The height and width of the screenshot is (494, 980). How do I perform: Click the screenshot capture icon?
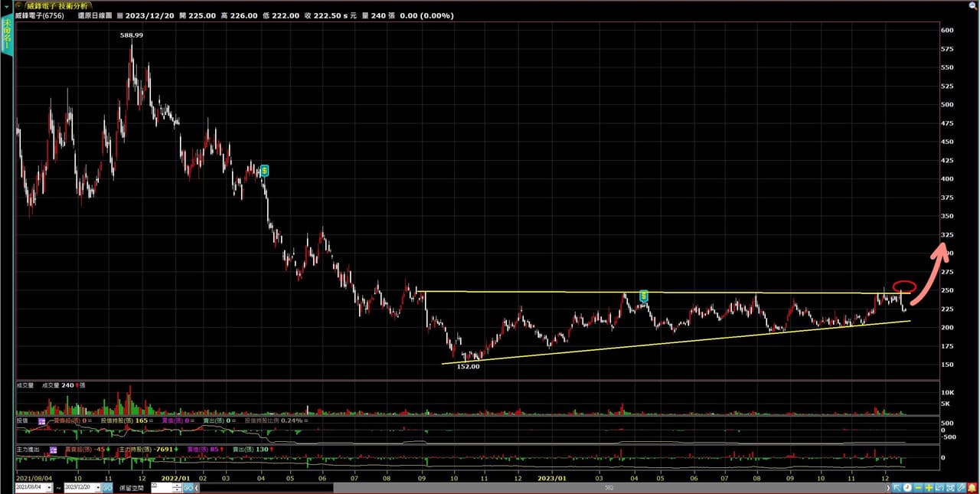click(x=950, y=487)
